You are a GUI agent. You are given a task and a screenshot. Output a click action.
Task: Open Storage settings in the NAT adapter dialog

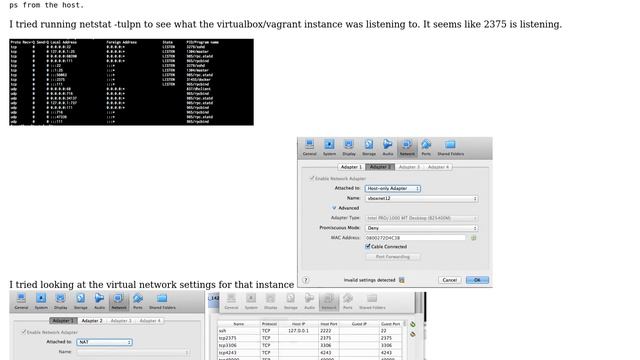pyautogui.click(x=80, y=301)
